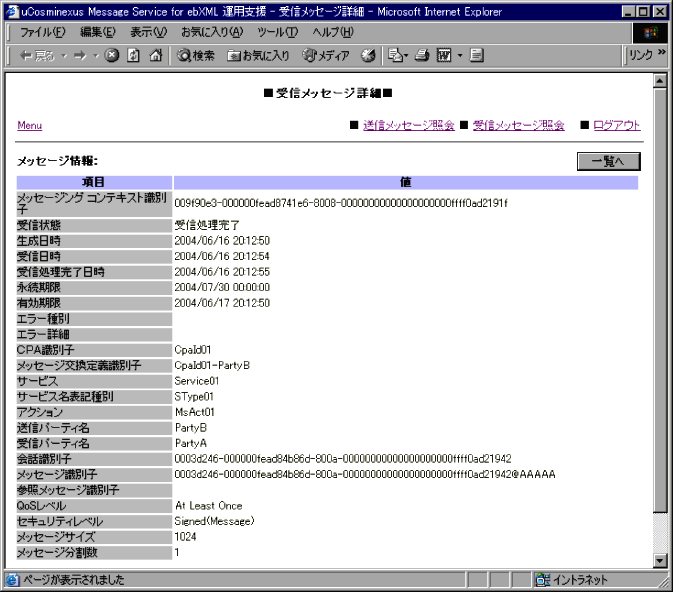
Task: Click the At Least Once QoS value
Action: point(209,506)
